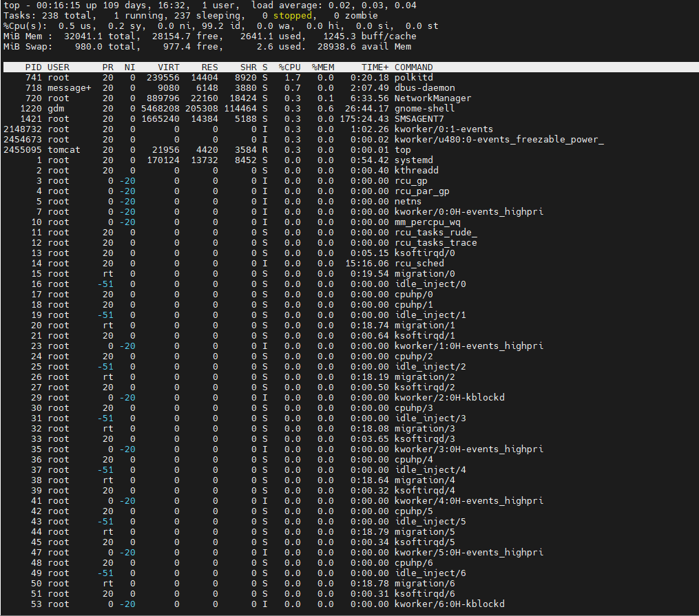The image size is (699, 616).
Task: Click the ksoftirqd/0 command
Action: coord(425,253)
